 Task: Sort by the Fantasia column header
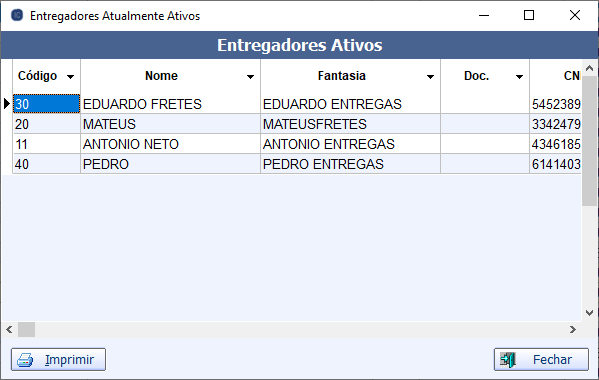(342, 76)
